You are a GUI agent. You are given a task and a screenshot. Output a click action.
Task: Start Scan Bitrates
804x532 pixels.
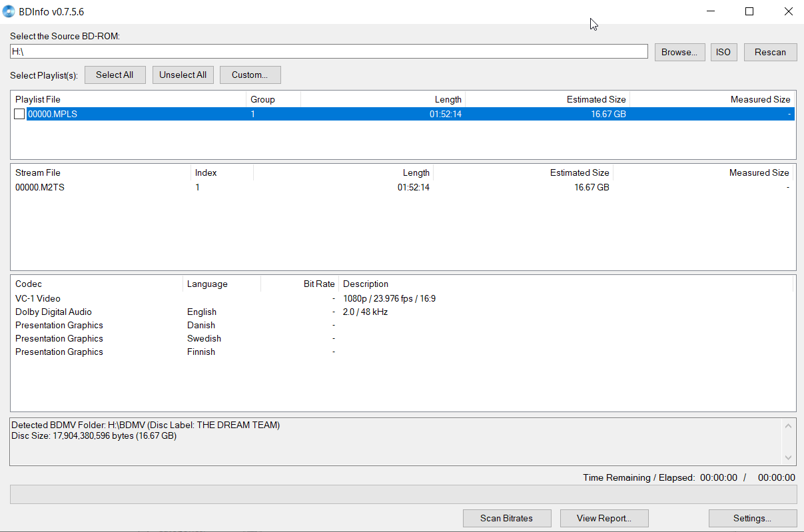507,518
